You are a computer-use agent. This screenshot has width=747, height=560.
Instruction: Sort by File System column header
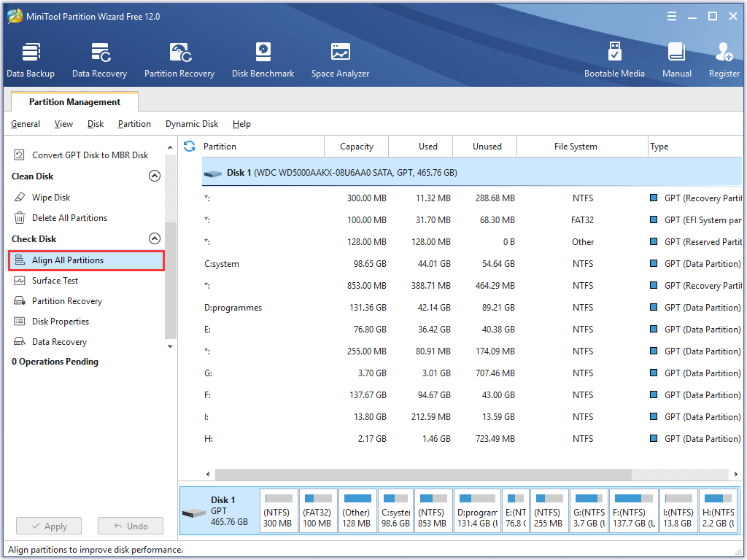pos(582,146)
